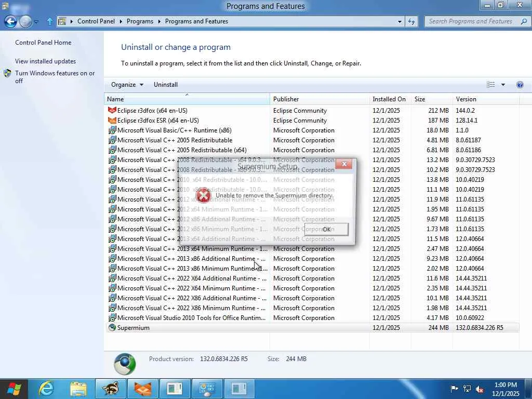
Task: Click the Supermium row icon
Action: click(112, 327)
